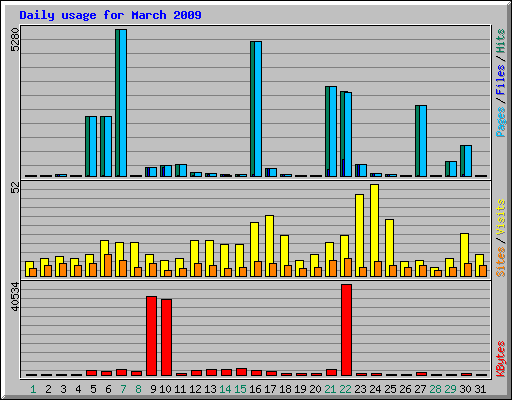This screenshot has height=400, width=512.
Task: Select day label '24' on the x-axis
Action: click(x=375, y=389)
